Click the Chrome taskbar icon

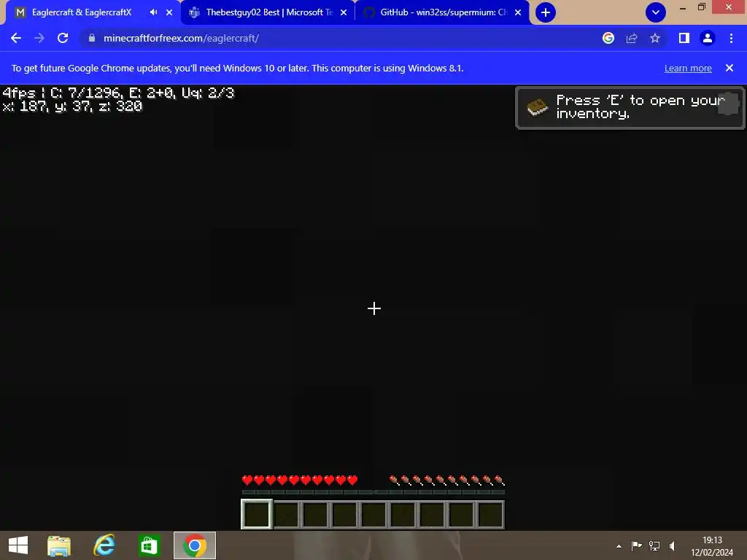tap(194, 545)
